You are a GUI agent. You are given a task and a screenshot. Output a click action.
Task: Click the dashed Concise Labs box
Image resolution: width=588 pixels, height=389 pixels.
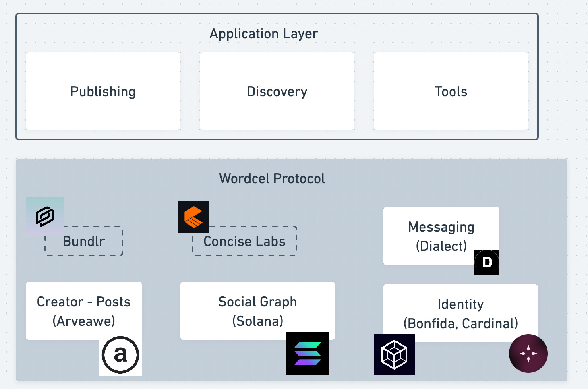coord(244,241)
